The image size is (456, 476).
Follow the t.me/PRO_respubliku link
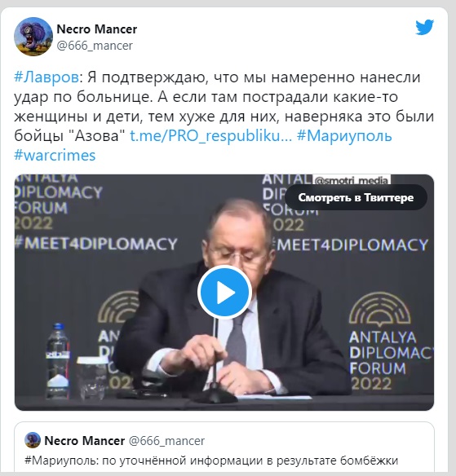[210, 135]
